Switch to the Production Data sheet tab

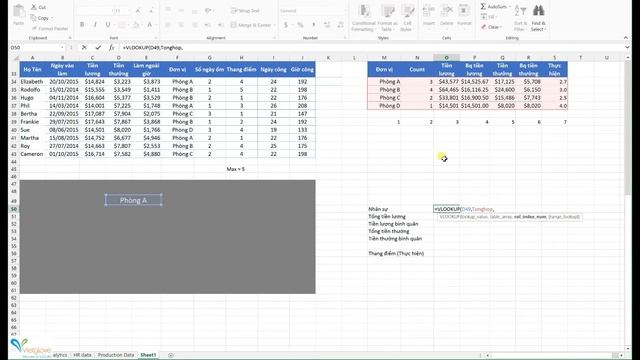pos(116,355)
